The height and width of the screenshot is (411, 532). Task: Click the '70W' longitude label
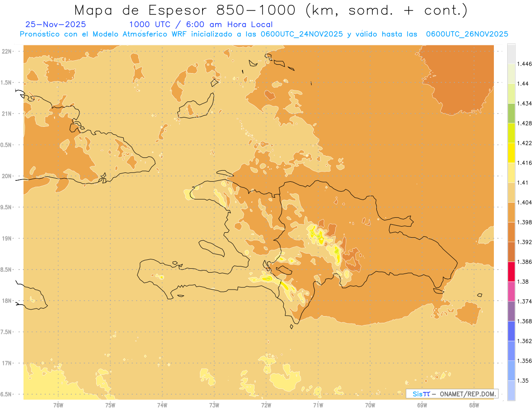point(370,405)
